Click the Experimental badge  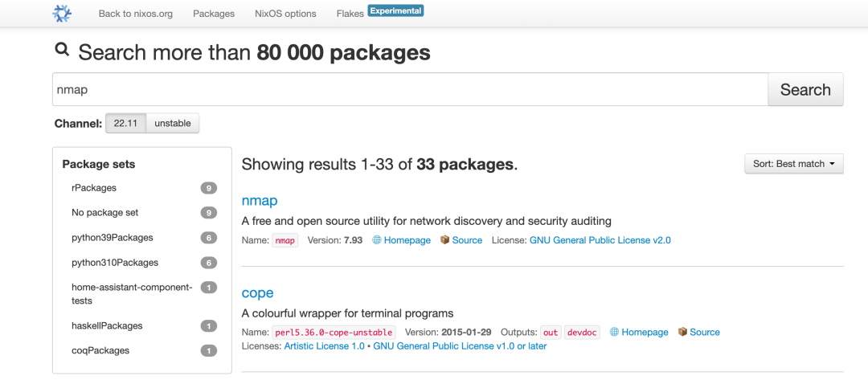click(x=395, y=10)
